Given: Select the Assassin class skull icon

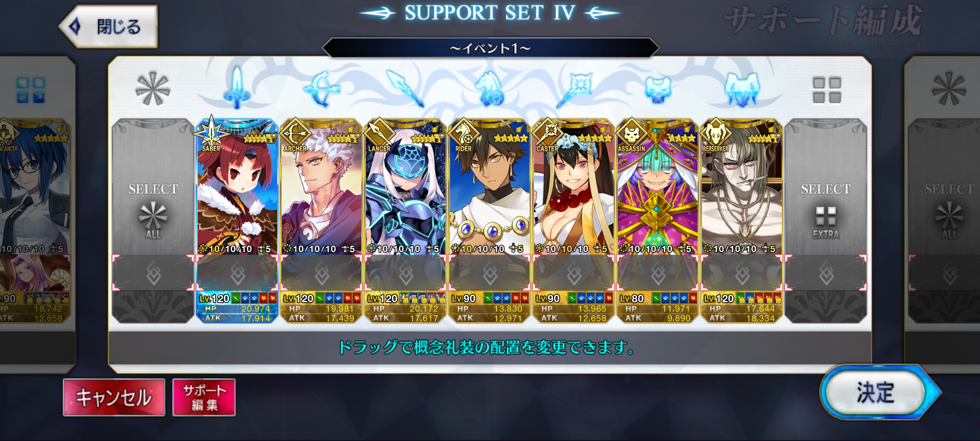Looking at the screenshot, I should point(657,89).
